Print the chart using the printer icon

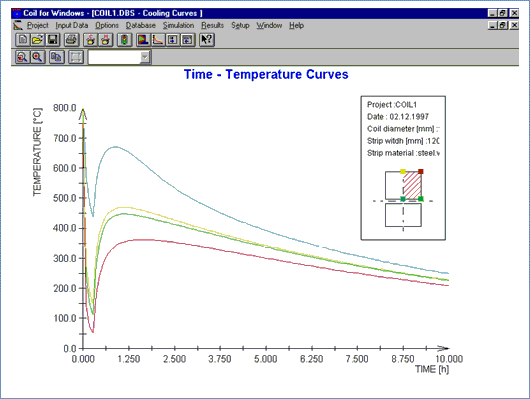coord(71,40)
